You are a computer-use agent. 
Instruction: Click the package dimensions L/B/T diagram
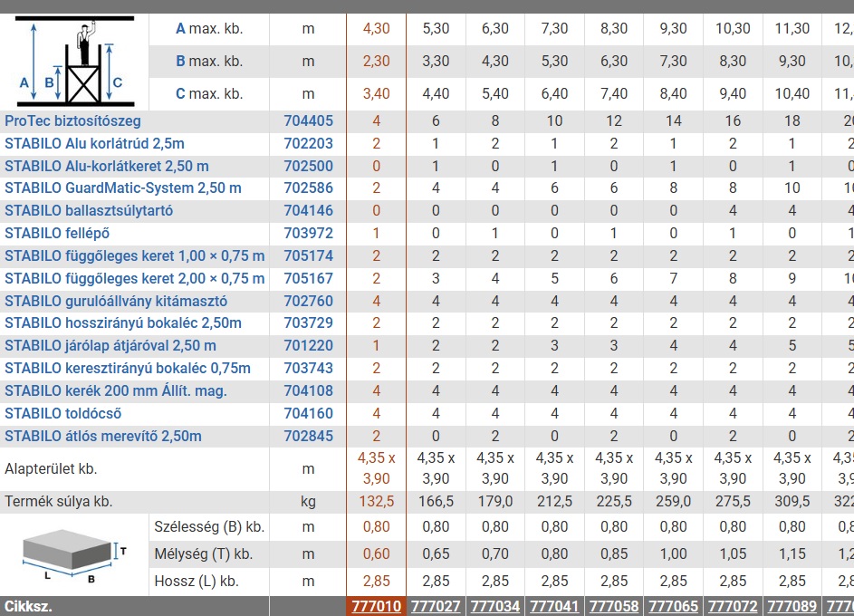click(x=74, y=555)
